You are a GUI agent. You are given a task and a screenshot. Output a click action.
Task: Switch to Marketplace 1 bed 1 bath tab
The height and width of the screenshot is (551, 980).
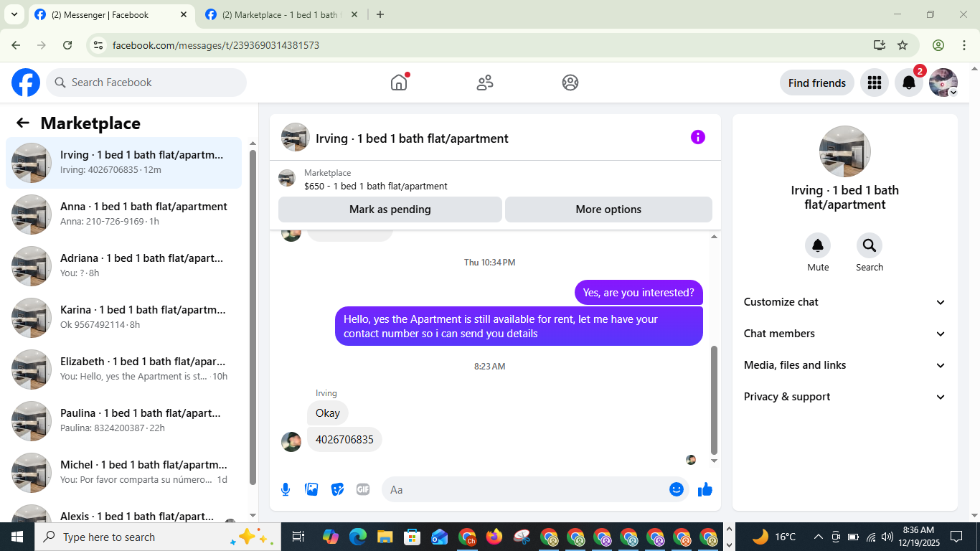coord(281,14)
